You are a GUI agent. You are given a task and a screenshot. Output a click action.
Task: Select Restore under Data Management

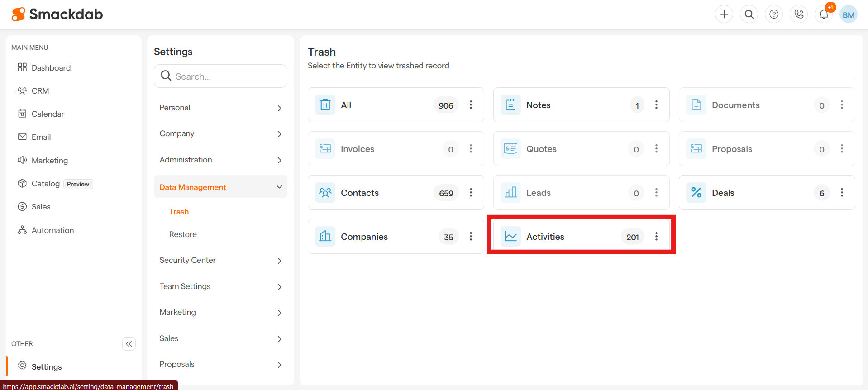click(183, 234)
